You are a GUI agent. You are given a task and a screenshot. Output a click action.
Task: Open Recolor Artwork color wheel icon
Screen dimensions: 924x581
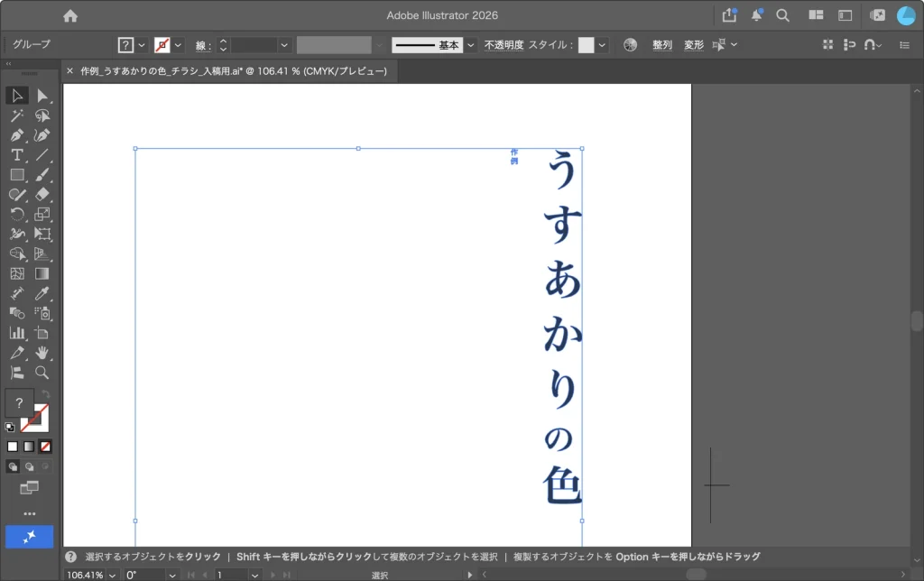coord(630,45)
